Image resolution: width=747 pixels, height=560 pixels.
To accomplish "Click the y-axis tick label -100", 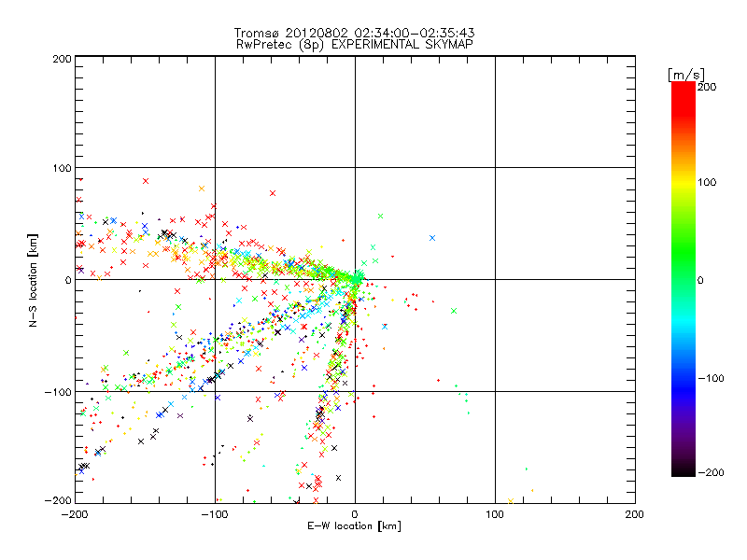I will pos(60,392).
